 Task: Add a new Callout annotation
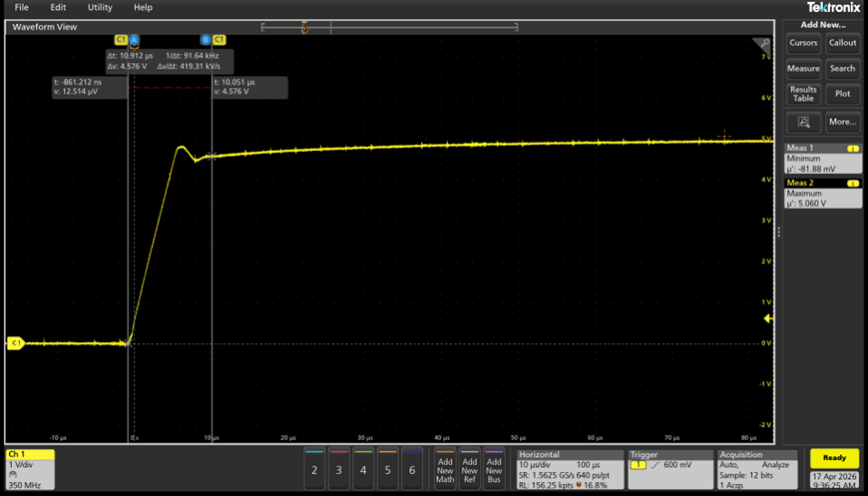[x=842, y=43]
